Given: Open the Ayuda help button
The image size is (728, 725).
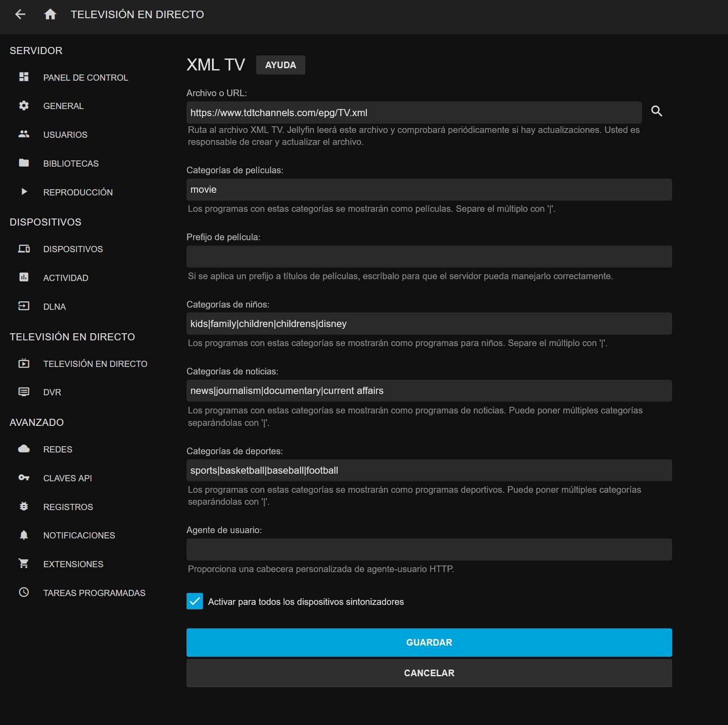Looking at the screenshot, I should point(280,65).
